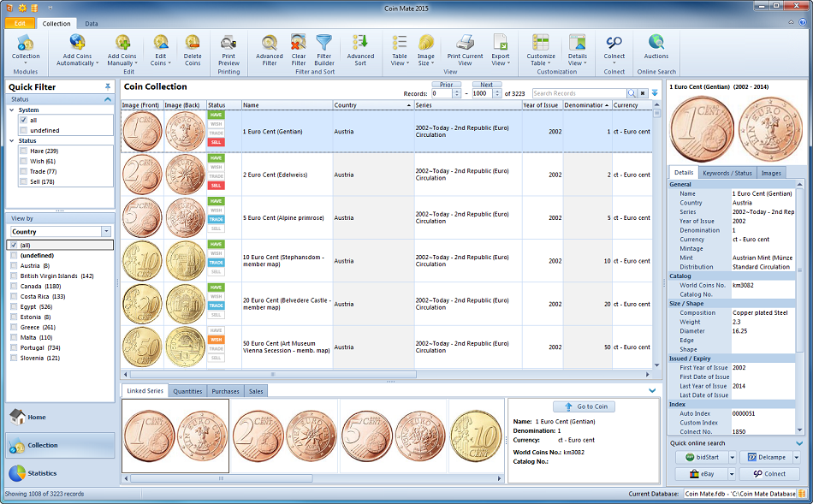Click Add Coins Automatically icon
This screenshot has height=504, width=813.
(77, 42)
